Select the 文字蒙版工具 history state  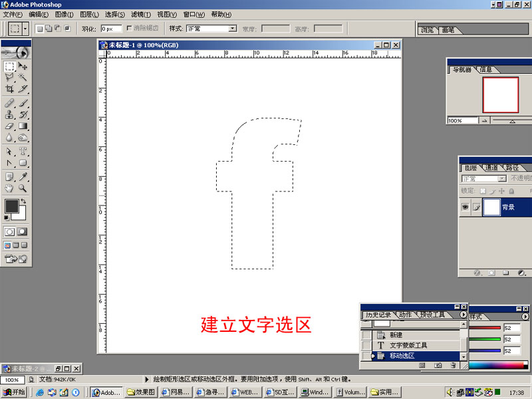[416, 345]
